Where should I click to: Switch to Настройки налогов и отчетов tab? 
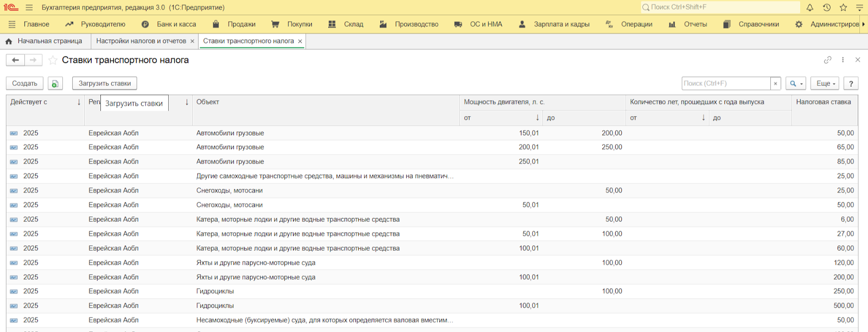pyautogui.click(x=141, y=41)
